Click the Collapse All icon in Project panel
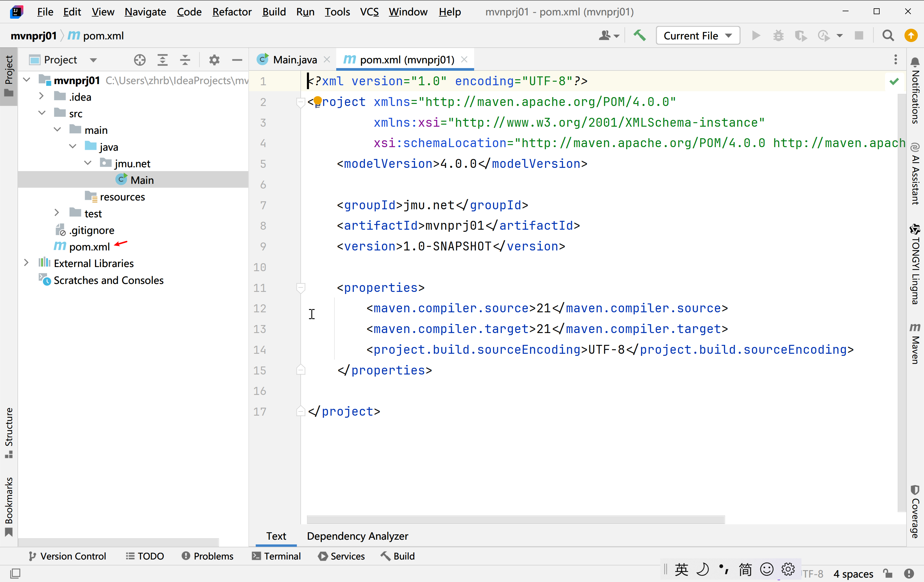The image size is (924, 582). click(x=185, y=60)
